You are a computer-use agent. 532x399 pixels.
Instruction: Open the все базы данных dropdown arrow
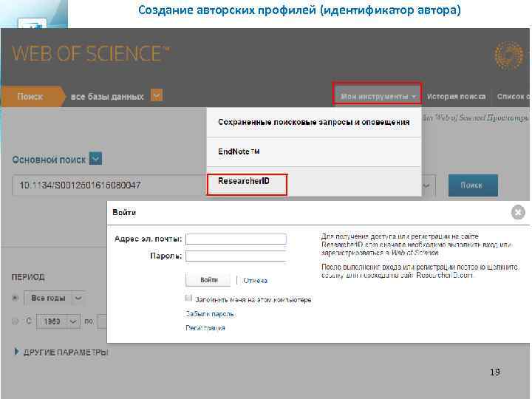(x=157, y=95)
